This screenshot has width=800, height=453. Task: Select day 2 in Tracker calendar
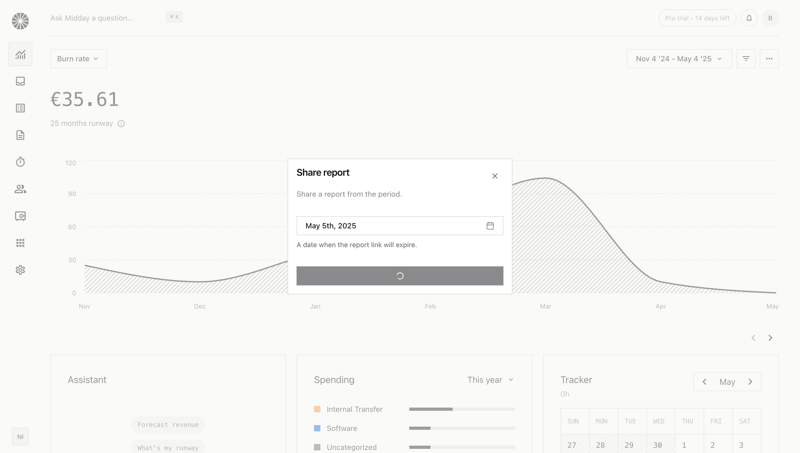718,444
